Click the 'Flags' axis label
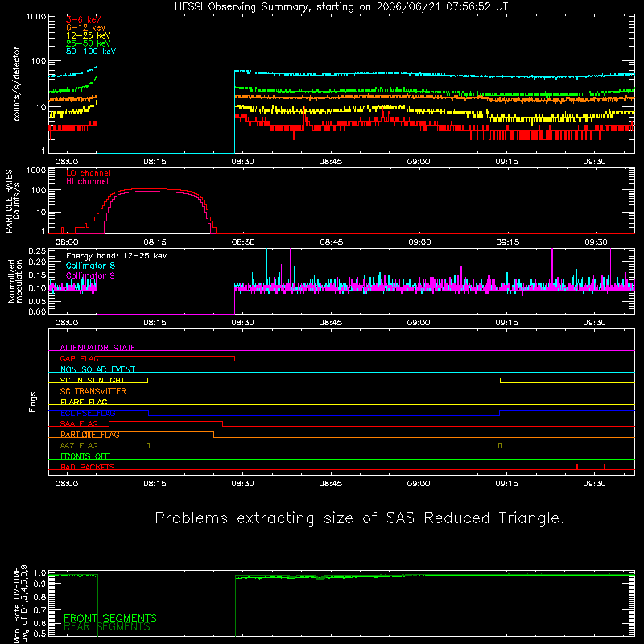Screen dimensions: 644x644 pos(32,402)
